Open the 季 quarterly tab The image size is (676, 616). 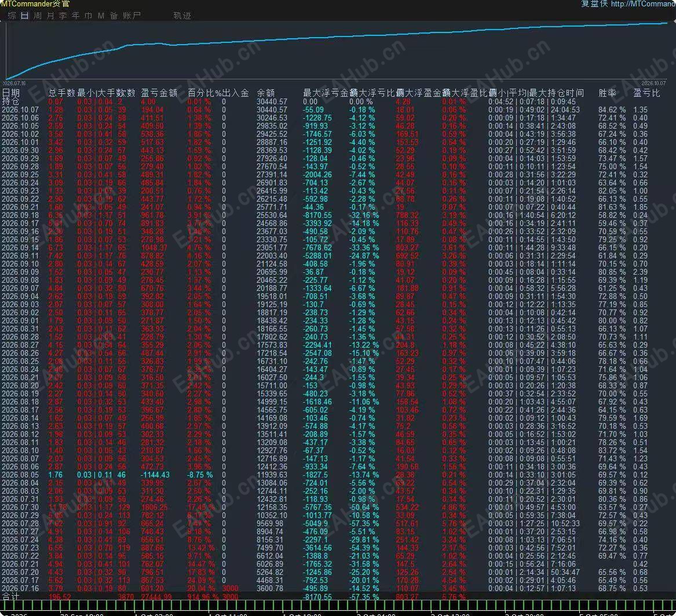tap(63, 16)
